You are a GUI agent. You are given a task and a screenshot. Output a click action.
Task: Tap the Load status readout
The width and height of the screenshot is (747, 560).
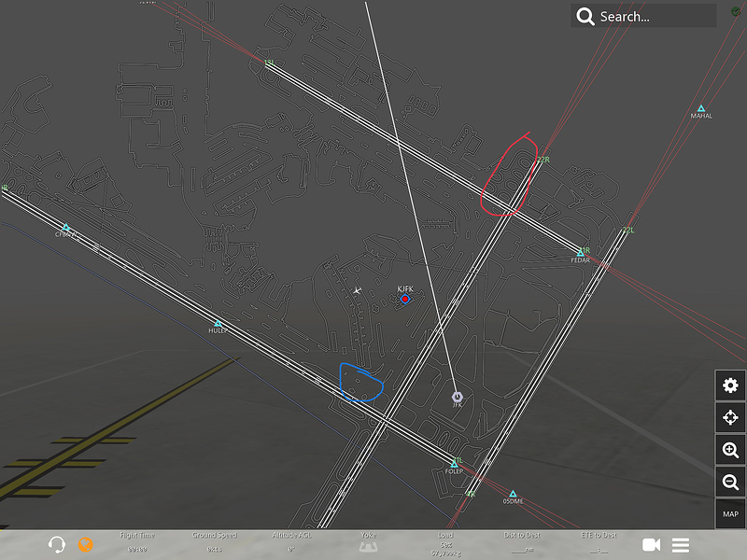445,544
